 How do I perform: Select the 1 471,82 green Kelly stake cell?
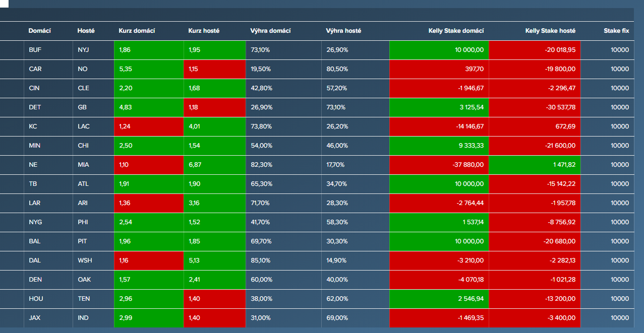[535, 165]
